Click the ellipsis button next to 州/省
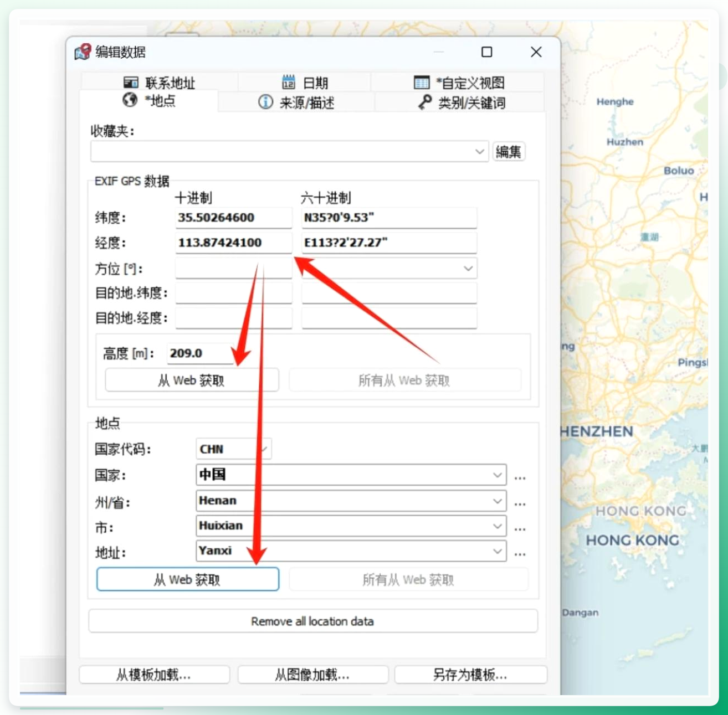728x715 pixels. (x=520, y=503)
